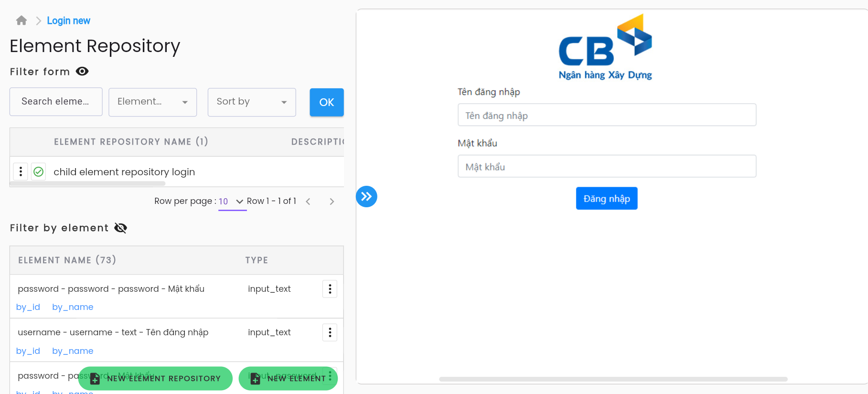868x394 pixels.
Task: Go to home via breadcrumb icon
Action: (21, 21)
